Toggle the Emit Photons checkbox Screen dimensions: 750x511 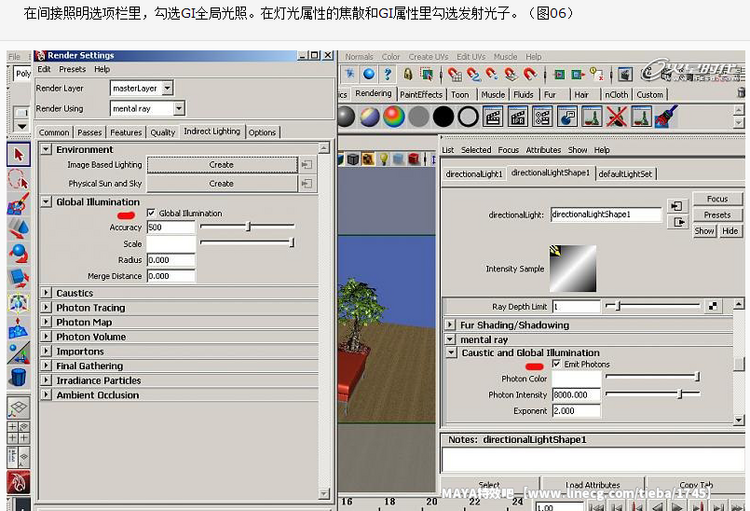pos(556,364)
